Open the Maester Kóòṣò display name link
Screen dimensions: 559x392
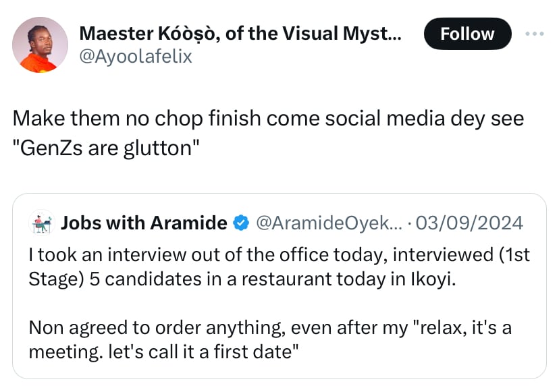coord(240,32)
